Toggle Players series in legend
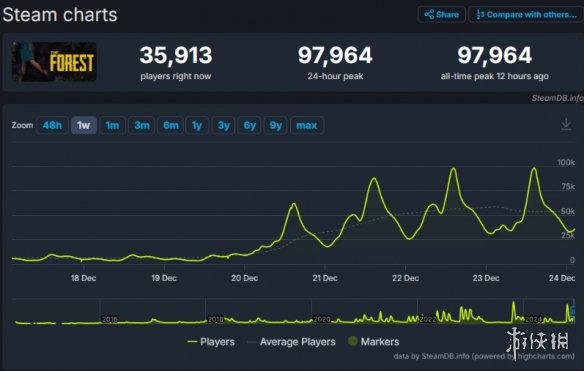 (211, 342)
